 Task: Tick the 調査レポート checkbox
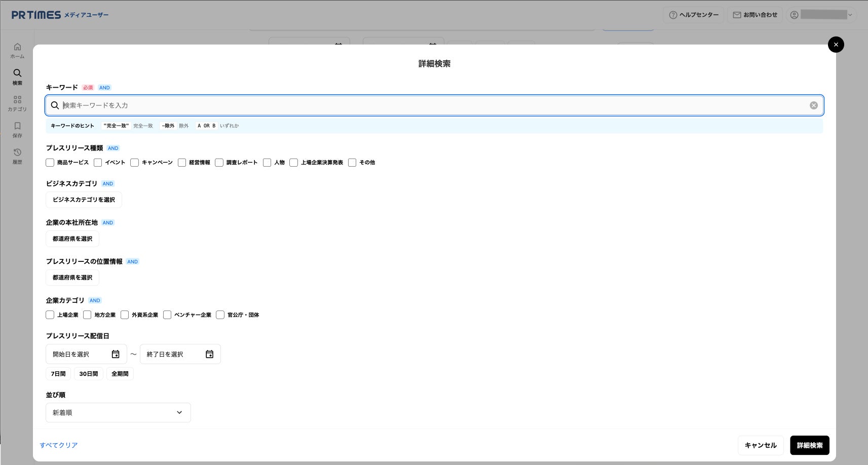coord(219,163)
